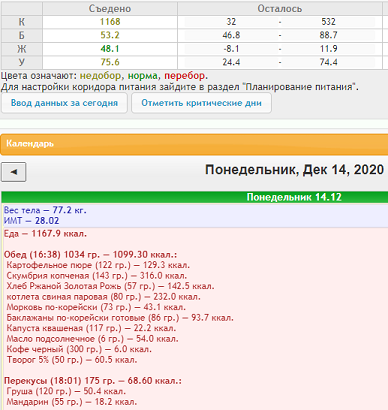The image size is (388, 410).
Task: Click remaining calories upper value 532
Action: [328, 22]
